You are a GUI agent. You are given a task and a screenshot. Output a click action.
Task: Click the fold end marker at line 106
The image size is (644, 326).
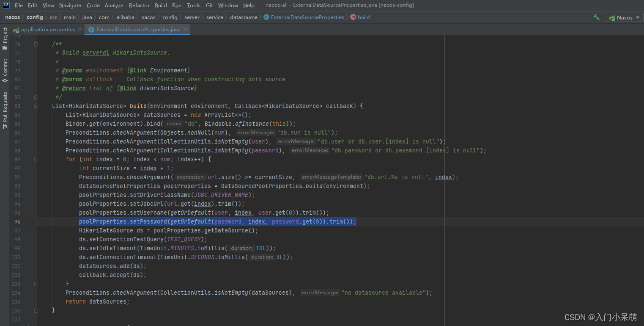coord(36,310)
